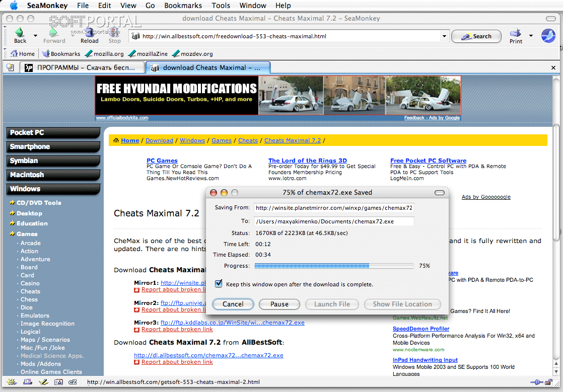
Task: Open the Macintosh category
Action: tap(53, 175)
